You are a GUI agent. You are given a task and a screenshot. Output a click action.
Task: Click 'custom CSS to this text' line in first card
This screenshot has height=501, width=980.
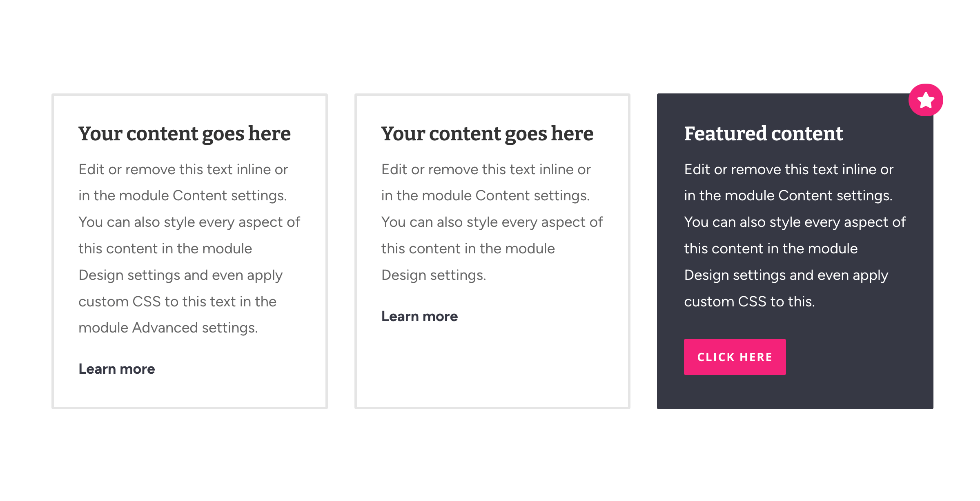click(177, 301)
